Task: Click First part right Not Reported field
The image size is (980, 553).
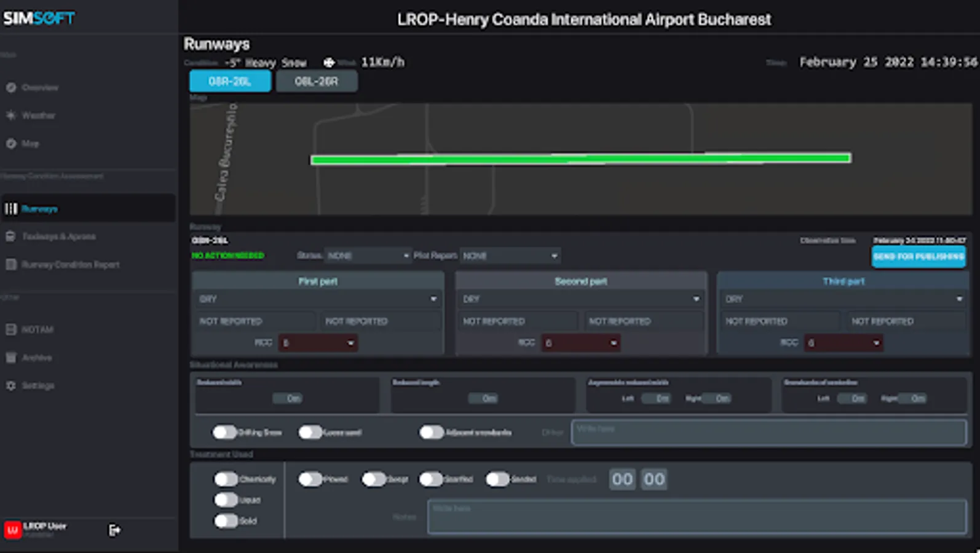Action: [381, 321]
